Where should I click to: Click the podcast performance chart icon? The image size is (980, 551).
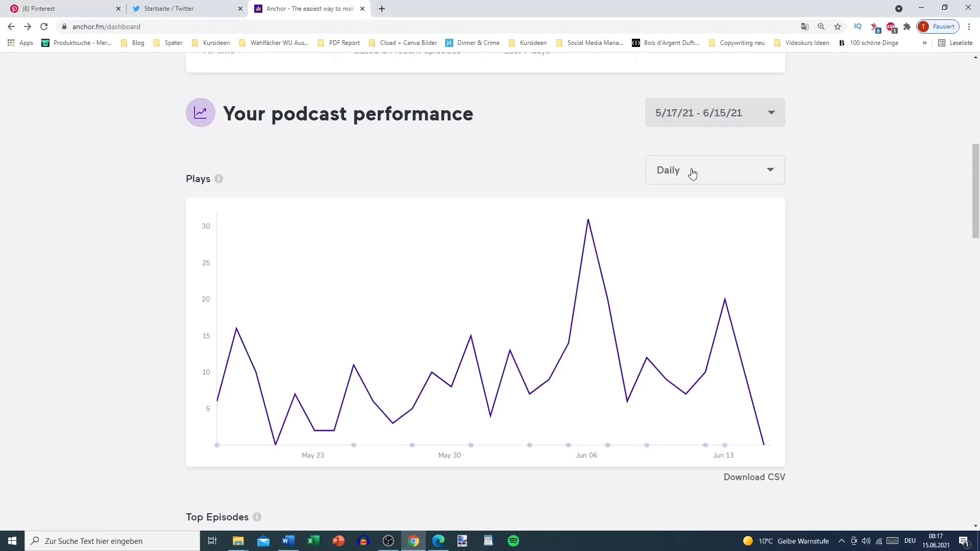click(x=201, y=113)
